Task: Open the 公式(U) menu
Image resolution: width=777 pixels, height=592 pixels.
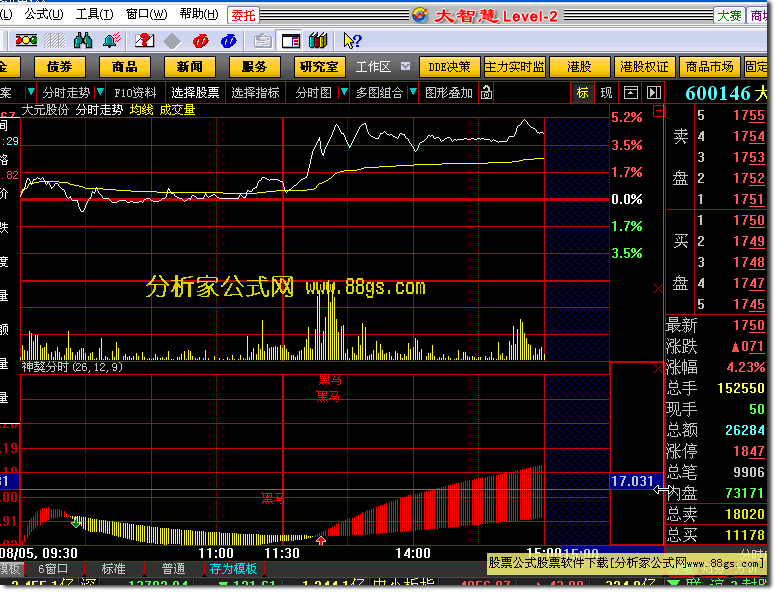Action: point(44,14)
